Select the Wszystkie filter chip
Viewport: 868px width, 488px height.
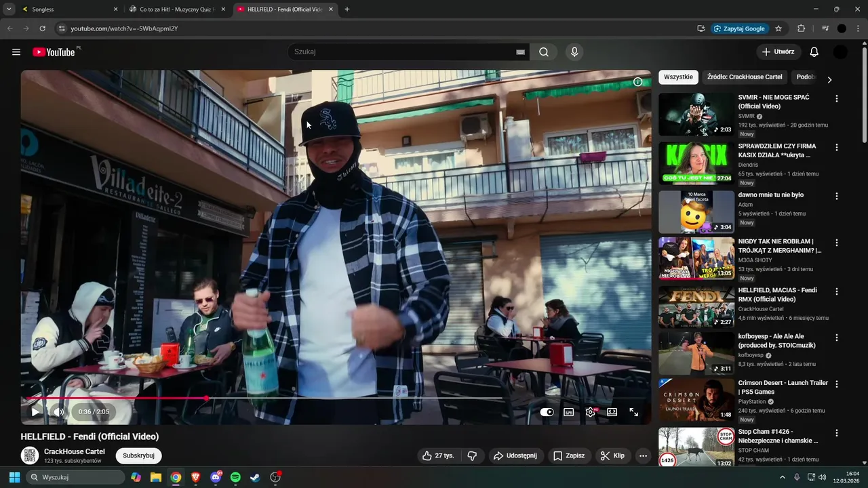tap(678, 77)
